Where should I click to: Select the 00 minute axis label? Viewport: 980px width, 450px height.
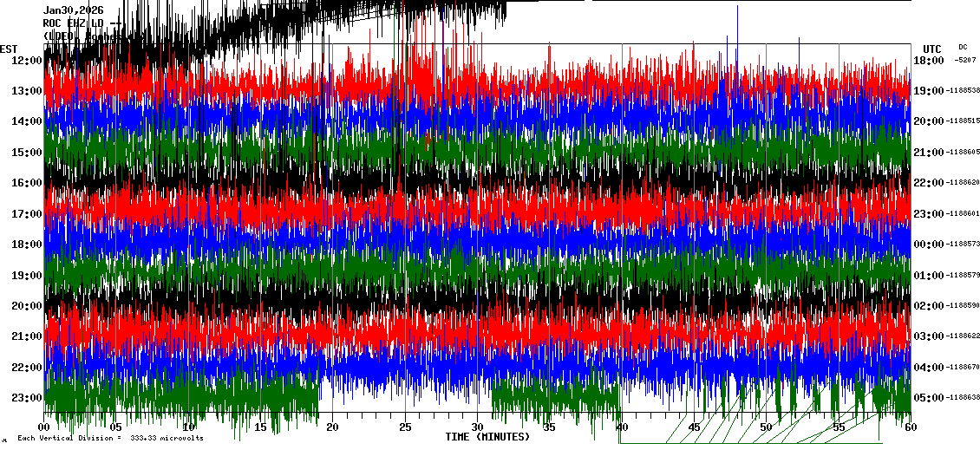coord(44,427)
